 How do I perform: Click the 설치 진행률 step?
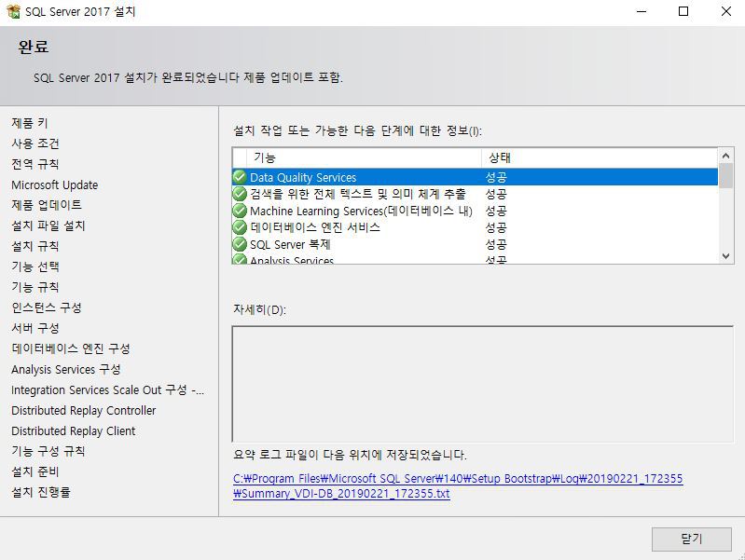(x=41, y=492)
